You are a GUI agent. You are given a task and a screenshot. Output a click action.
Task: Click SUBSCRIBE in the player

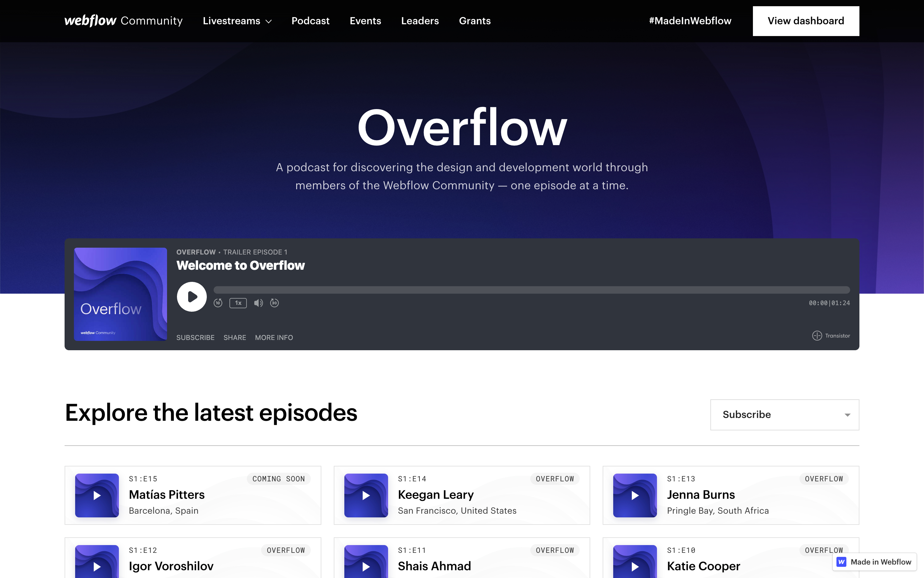pyautogui.click(x=196, y=337)
